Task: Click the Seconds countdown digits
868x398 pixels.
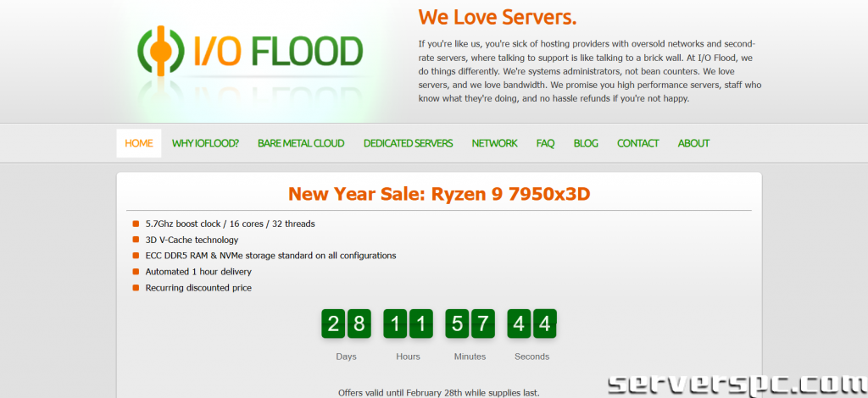Action: coord(531,323)
